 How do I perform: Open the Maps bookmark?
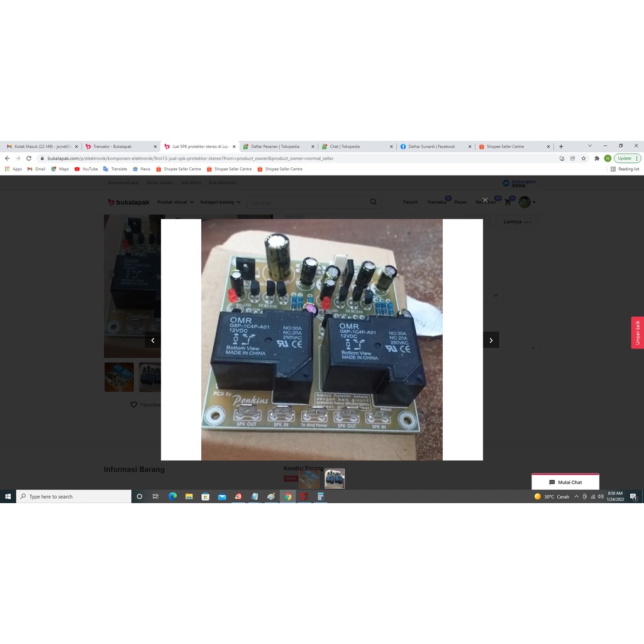(x=60, y=169)
